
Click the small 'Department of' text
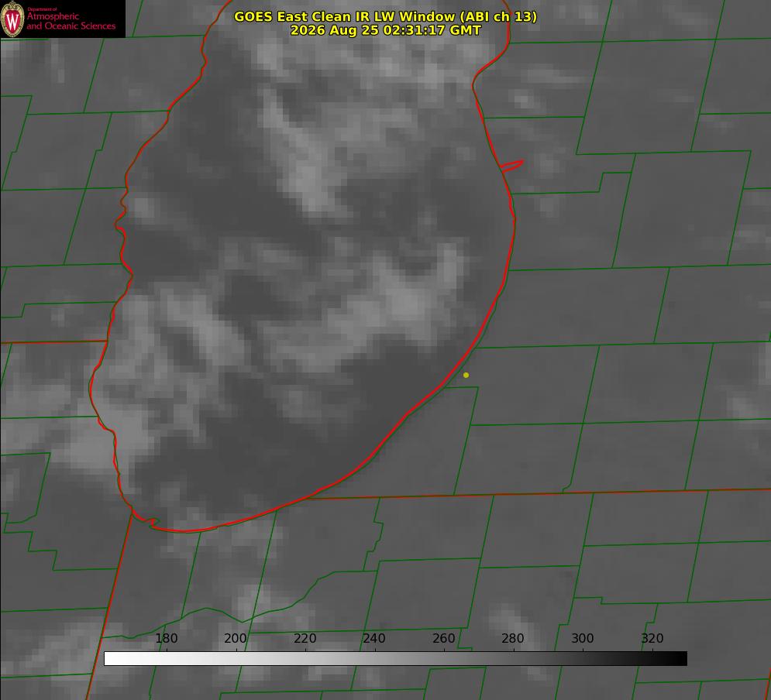[42, 9]
